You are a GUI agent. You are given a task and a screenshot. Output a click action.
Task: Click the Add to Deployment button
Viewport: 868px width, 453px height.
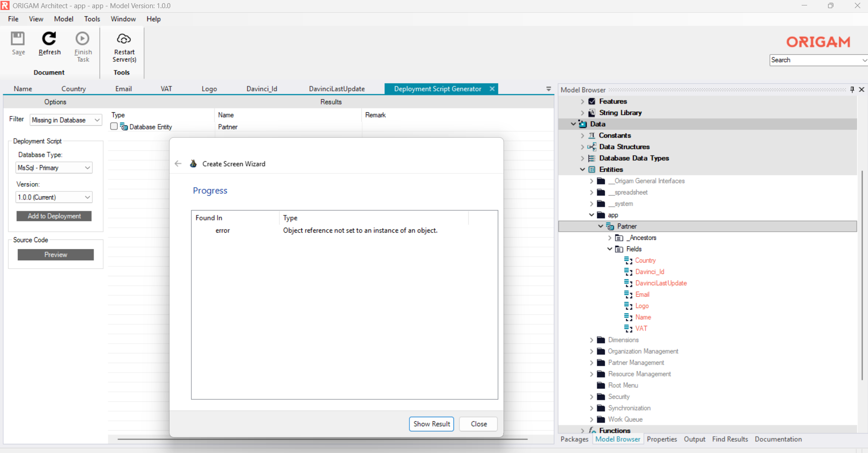pyautogui.click(x=54, y=216)
